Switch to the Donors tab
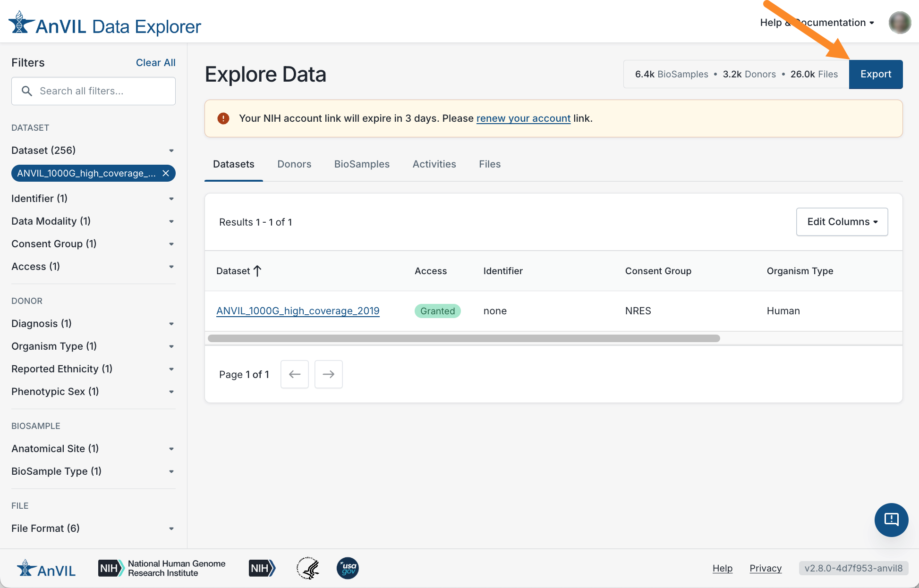Screen dimensions: 919x588 click(x=294, y=164)
